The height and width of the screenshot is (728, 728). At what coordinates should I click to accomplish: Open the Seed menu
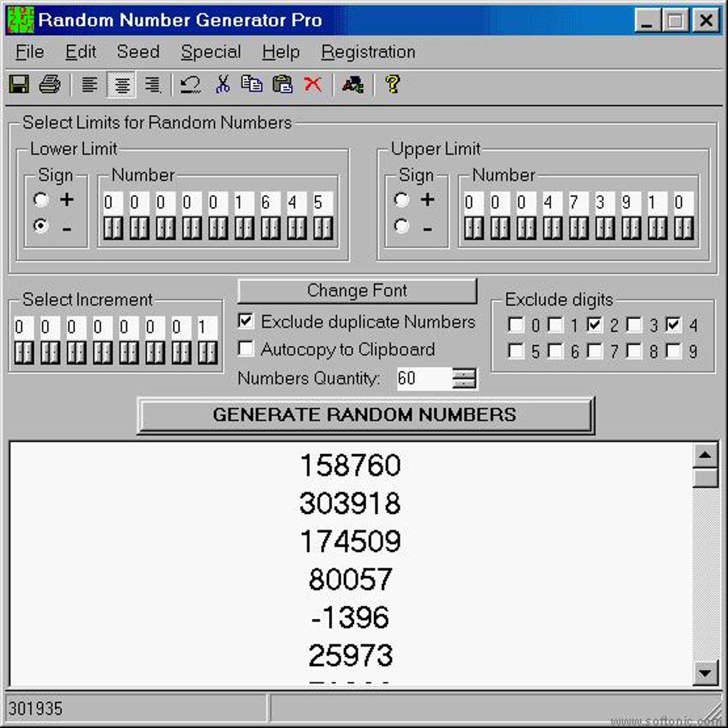click(x=138, y=51)
